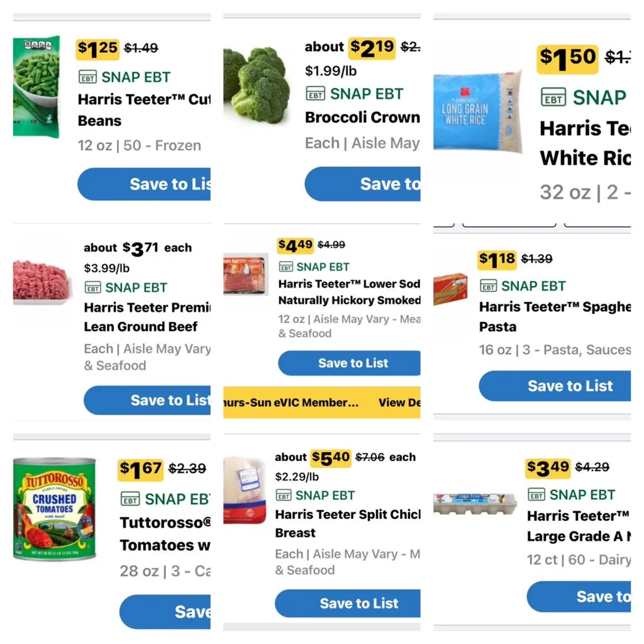Click the EBT icon under broccoli crowns price

[315, 94]
